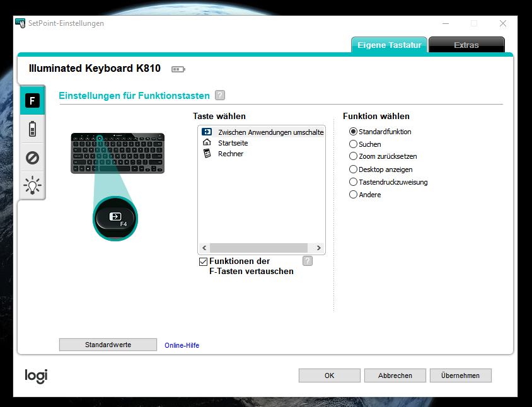The height and width of the screenshot is (407, 532).
Task: Open the function keys (F) settings sidebar icon
Action: 32,101
